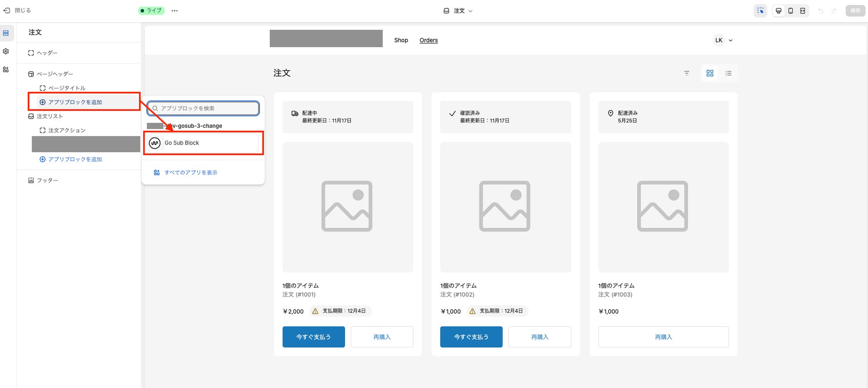Click the 配達済み location pin icon

tap(610, 113)
